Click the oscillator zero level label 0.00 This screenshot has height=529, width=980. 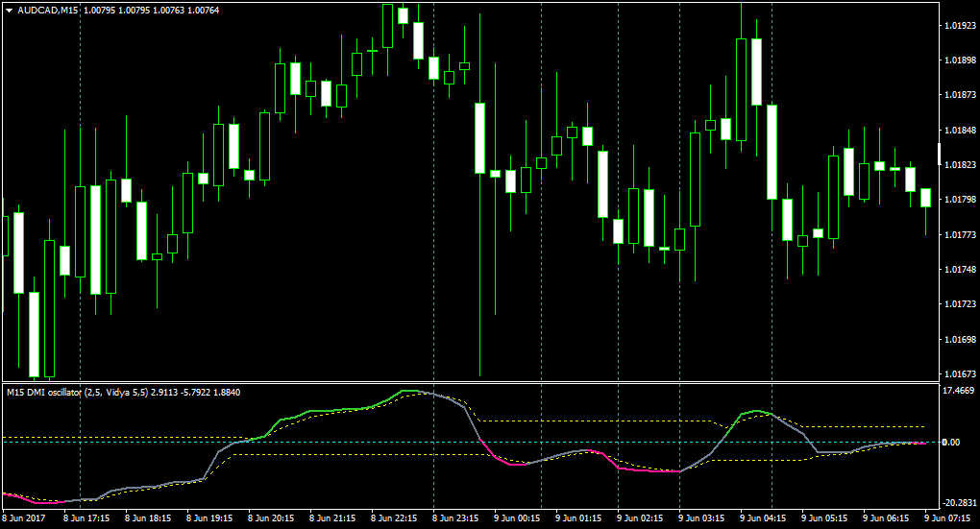pyautogui.click(x=950, y=443)
